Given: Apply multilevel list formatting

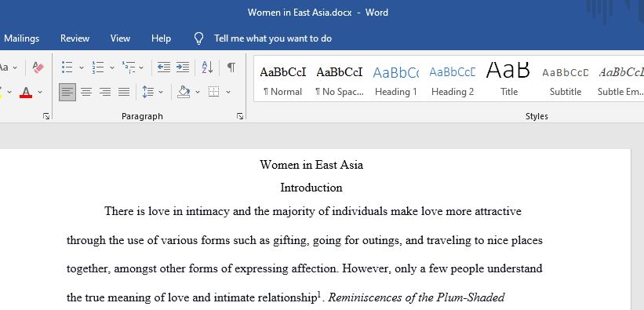Looking at the screenshot, I should click(129, 67).
